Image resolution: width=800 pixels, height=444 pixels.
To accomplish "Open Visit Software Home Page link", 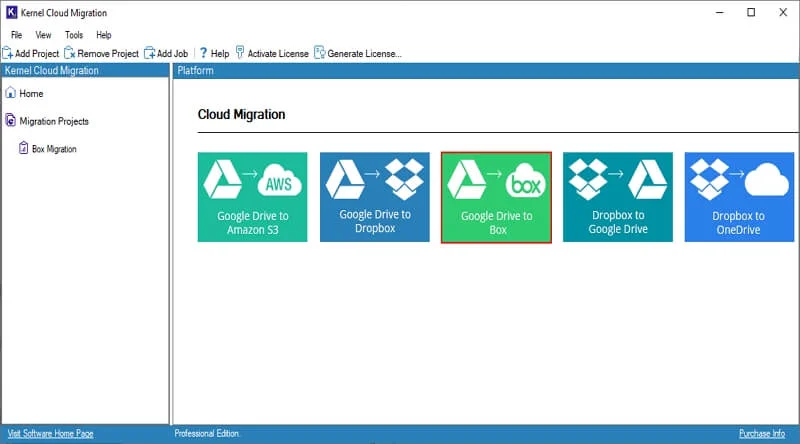I will pos(51,433).
